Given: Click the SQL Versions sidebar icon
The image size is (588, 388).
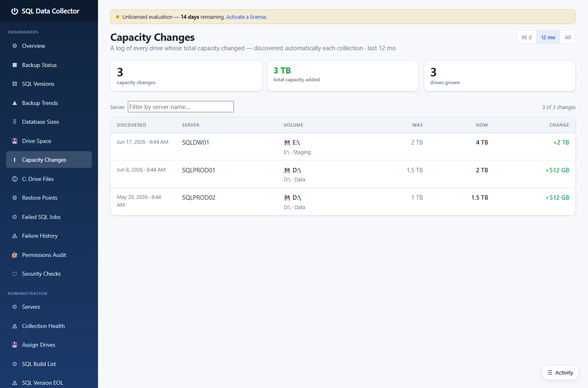Looking at the screenshot, I should (15, 84).
